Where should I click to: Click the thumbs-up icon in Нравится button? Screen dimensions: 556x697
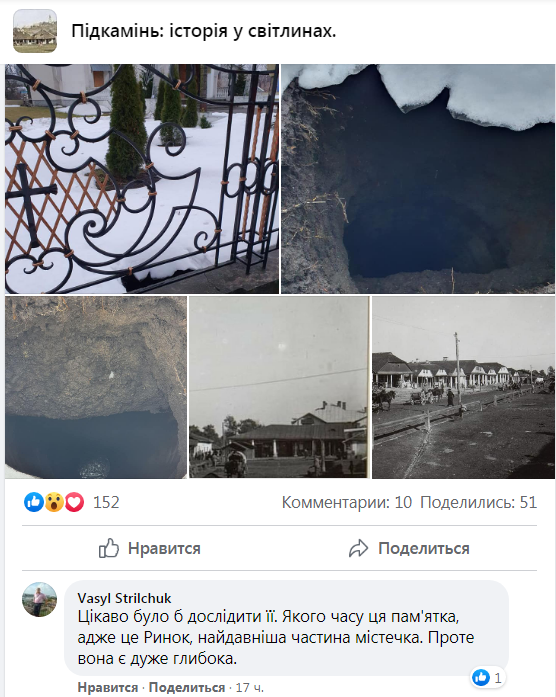(x=109, y=548)
